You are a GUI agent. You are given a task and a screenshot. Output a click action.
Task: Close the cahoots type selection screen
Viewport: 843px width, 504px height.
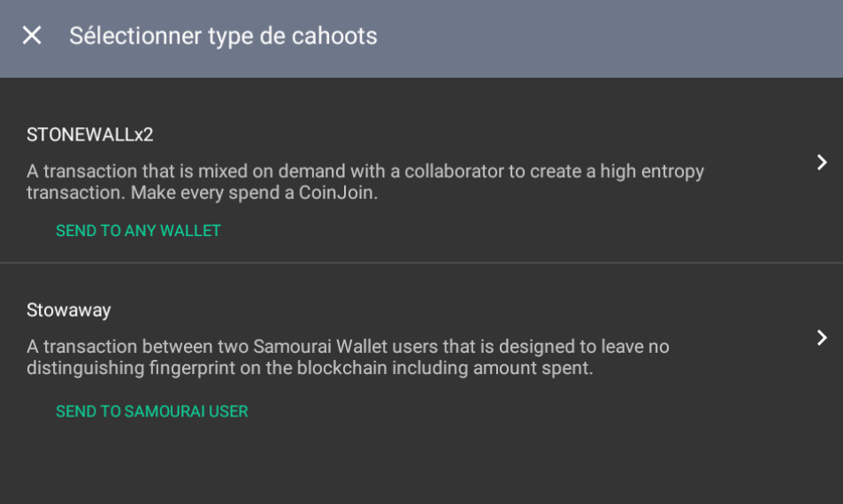coord(32,35)
